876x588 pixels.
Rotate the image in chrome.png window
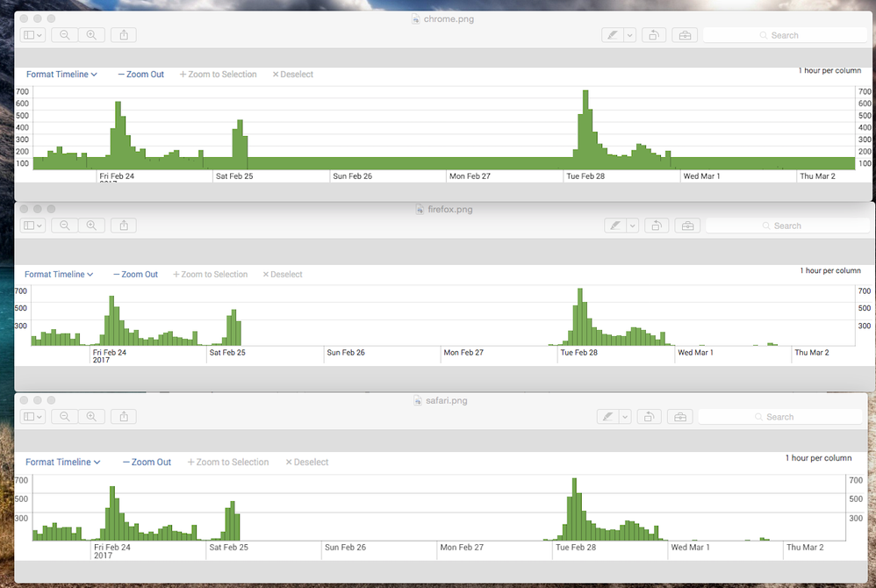[x=653, y=35]
